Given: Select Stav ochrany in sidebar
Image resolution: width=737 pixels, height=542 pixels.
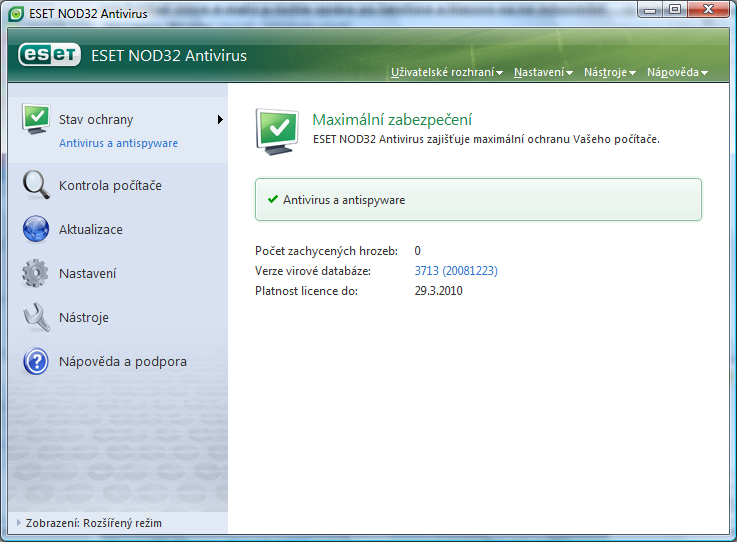Looking at the screenshot, I should pyautogui.click(x=96, y=119).
